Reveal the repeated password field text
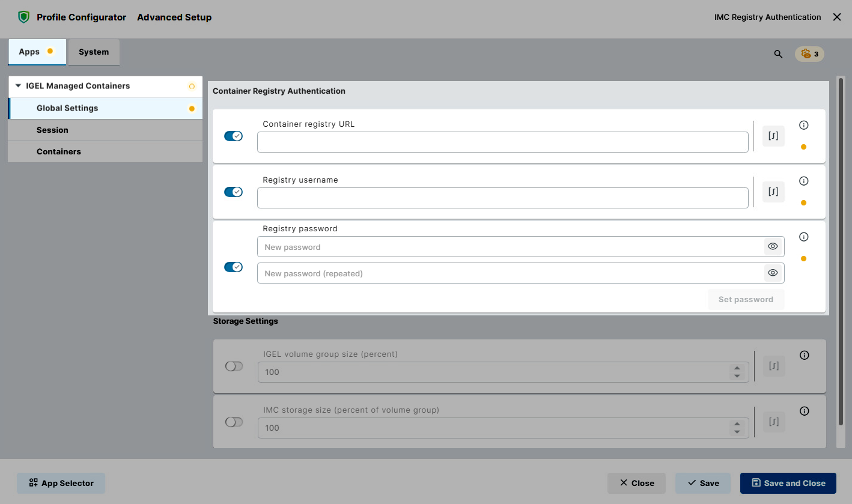The image size is (852, 504). coord(773,273)
